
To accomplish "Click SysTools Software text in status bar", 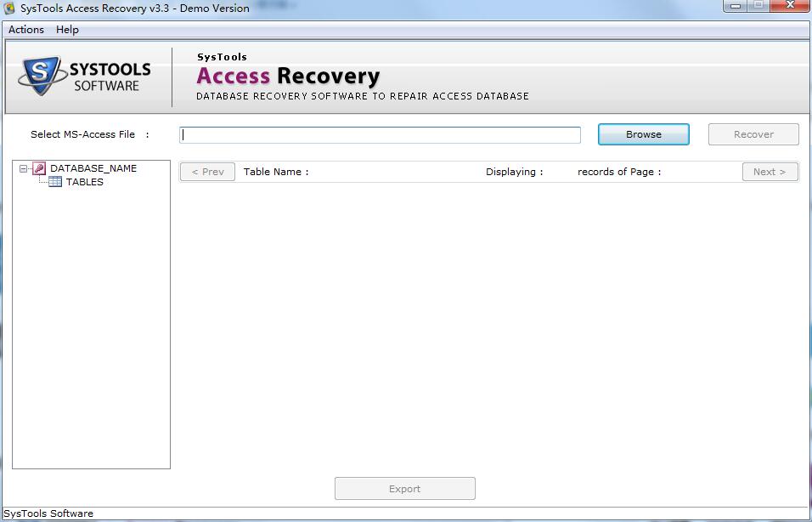I will 47,513.
